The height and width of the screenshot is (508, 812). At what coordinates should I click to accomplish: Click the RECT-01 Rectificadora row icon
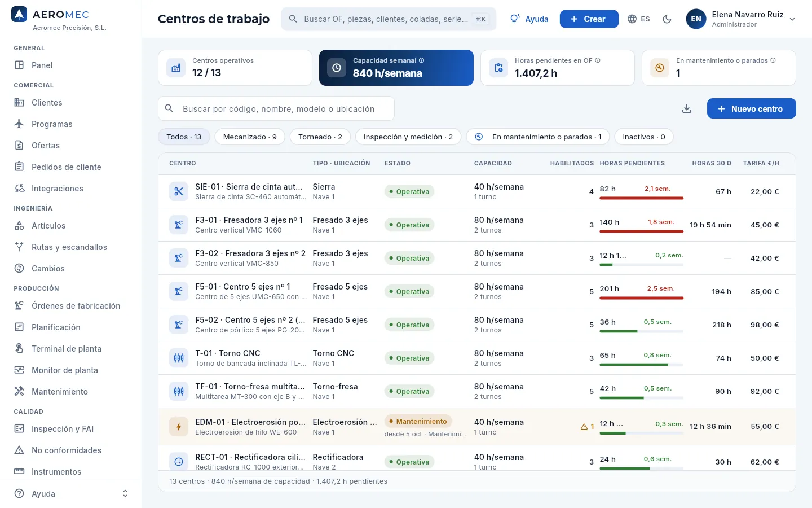click(179, 462)
